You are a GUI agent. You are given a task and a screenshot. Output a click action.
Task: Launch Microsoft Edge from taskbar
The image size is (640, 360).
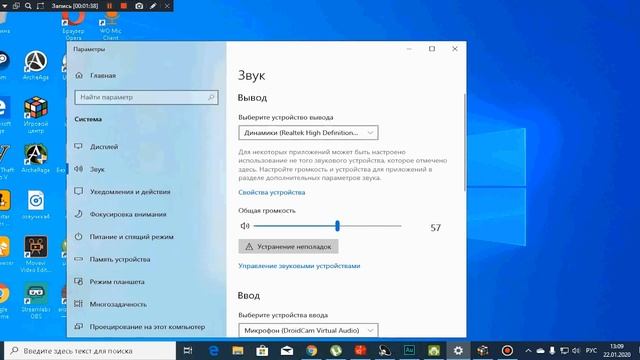coord(213,351)
